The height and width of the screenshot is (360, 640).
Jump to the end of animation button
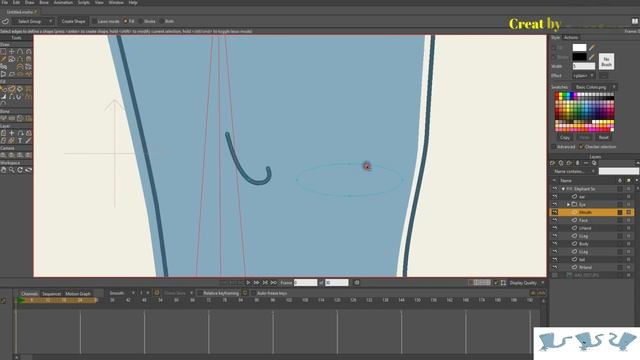click(x=273, y=282)
